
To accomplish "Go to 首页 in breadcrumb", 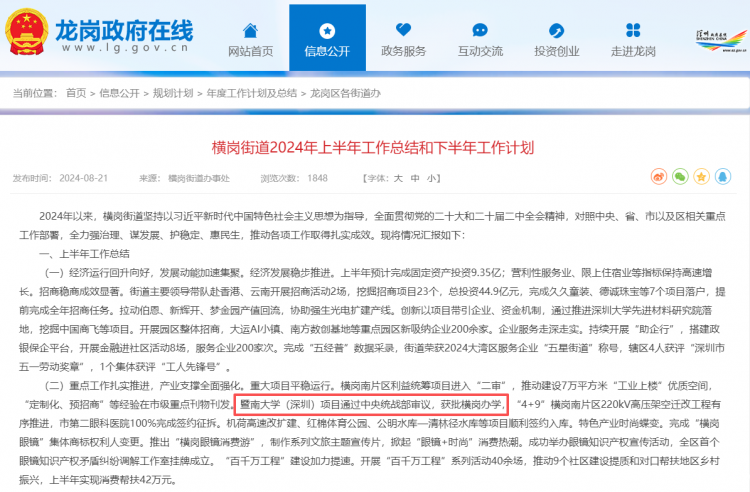I will click(x=76, y=93).
